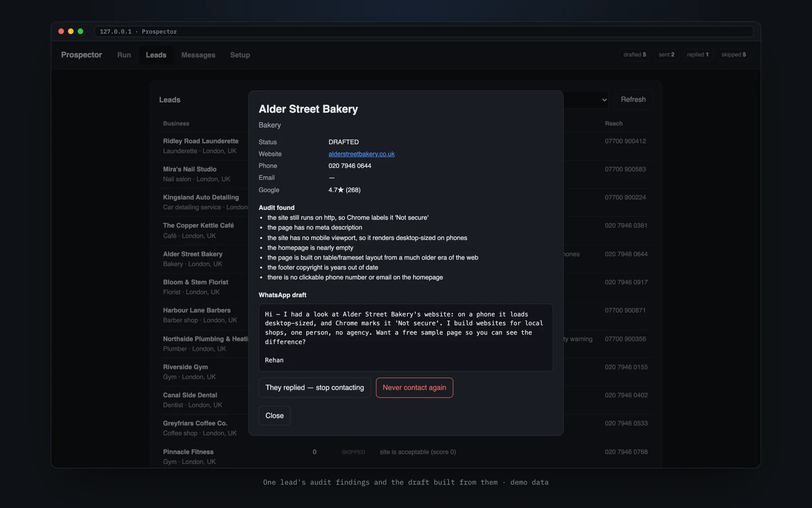Viewport: 812px width, 508px height.
Task: Switch to the Run tab
Action: tap(124, 55)
